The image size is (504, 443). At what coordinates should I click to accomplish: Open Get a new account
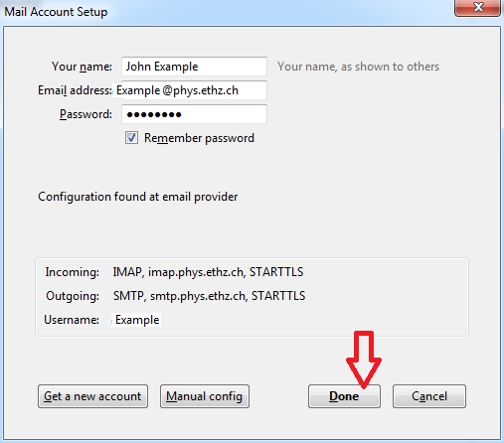[92, 396]
